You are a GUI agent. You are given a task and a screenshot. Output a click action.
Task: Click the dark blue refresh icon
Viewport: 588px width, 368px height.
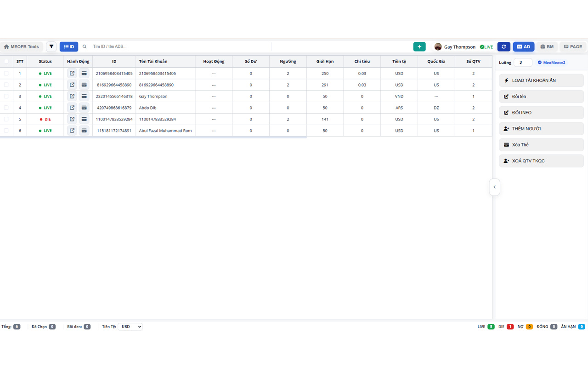click(503, 46)
